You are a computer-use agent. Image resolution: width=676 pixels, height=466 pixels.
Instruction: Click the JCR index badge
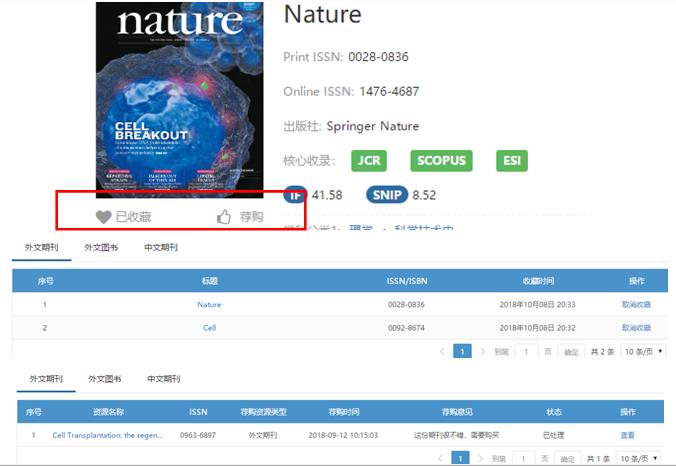(369, 161)
